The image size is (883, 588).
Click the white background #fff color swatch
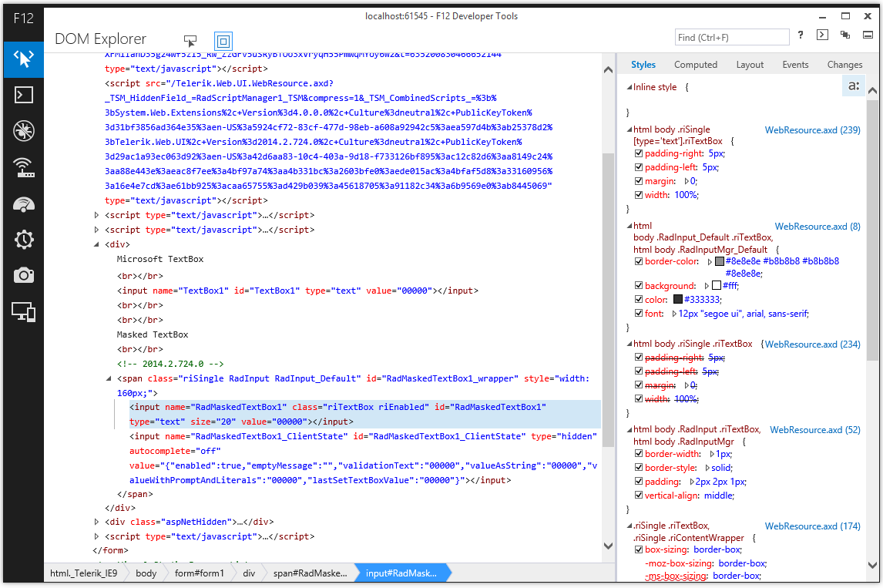[717, 286]
